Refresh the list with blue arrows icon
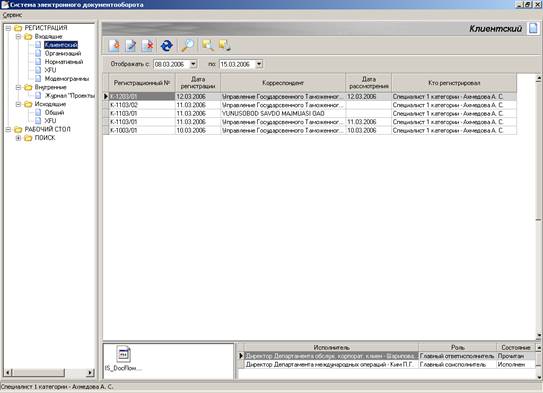 [x=167, y=45]
